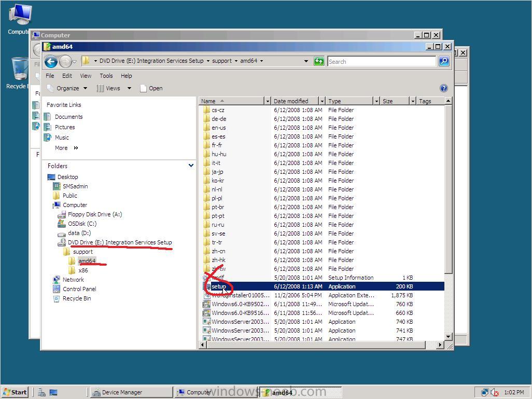Open the Pictures favorite link
This screenshot has width=532, height=399.
coord(65,127)
